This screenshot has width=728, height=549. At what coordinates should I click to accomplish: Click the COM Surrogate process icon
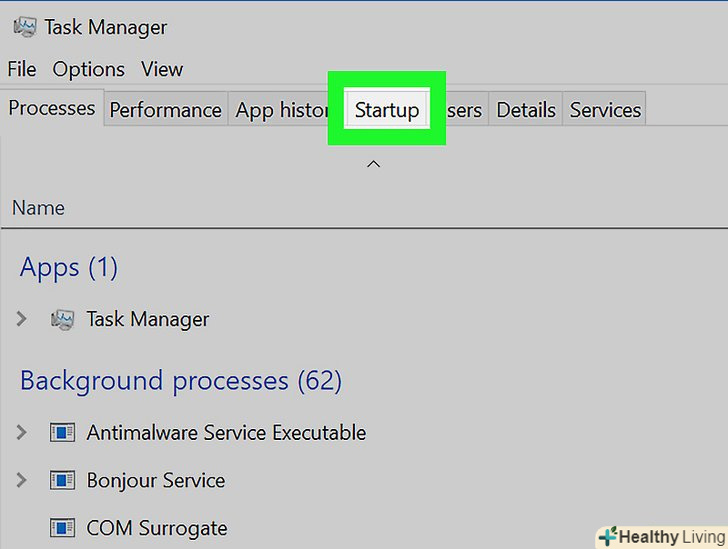(62, 528)
